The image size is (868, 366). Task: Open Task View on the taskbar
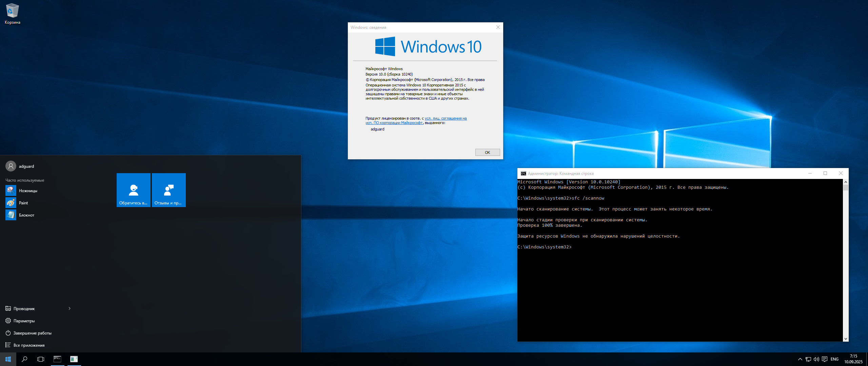pyautogui.click(x=41, y=359)
